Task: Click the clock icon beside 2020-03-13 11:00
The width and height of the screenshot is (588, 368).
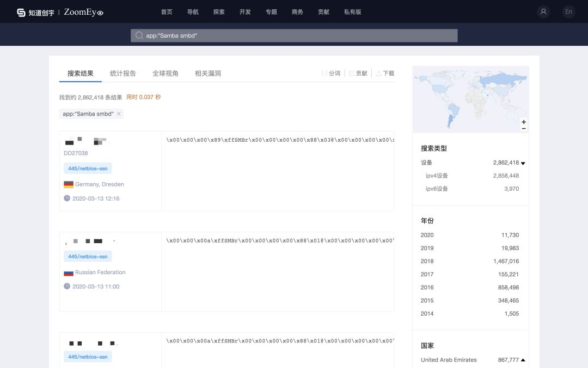Action: click(x=67, y=286)
